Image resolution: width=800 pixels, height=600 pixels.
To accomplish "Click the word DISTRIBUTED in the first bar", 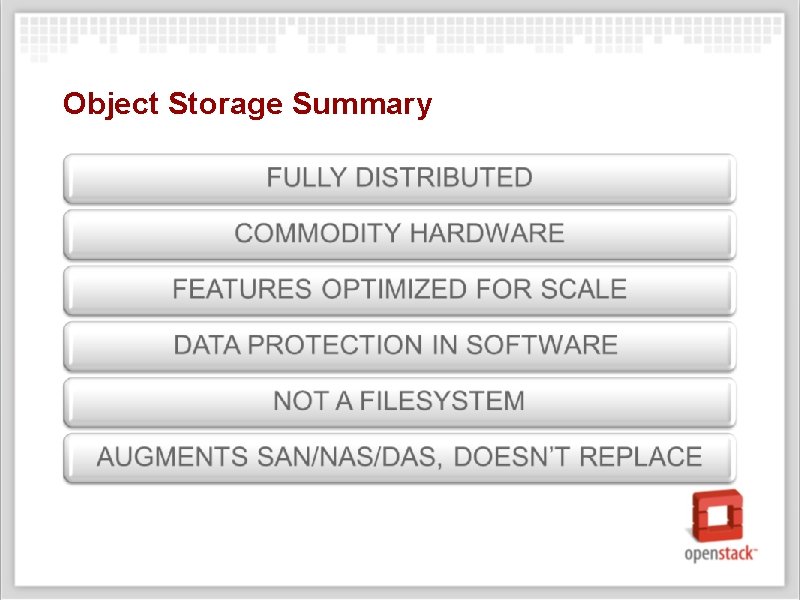I will click(x=444, y=178).
